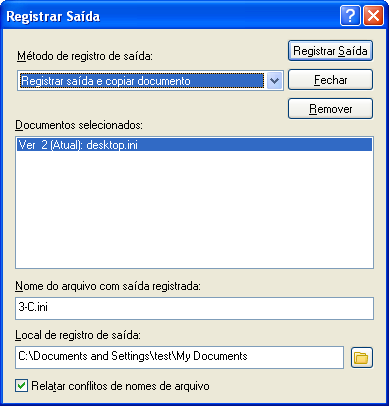This screenshot has height=406, width=389.
Task: Click the folder browse icon
Action: (x=362, y=358)
